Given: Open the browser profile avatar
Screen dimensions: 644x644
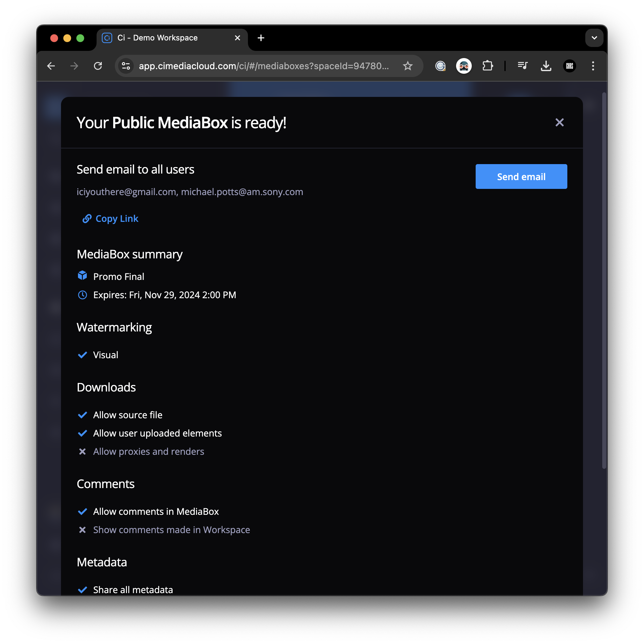Looking at the screenshot, I should (569, 66).
